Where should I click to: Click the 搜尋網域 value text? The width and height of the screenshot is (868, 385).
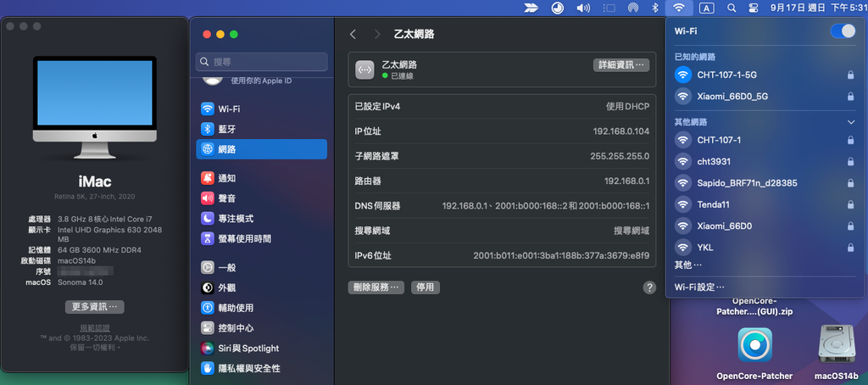click(632, 231)
